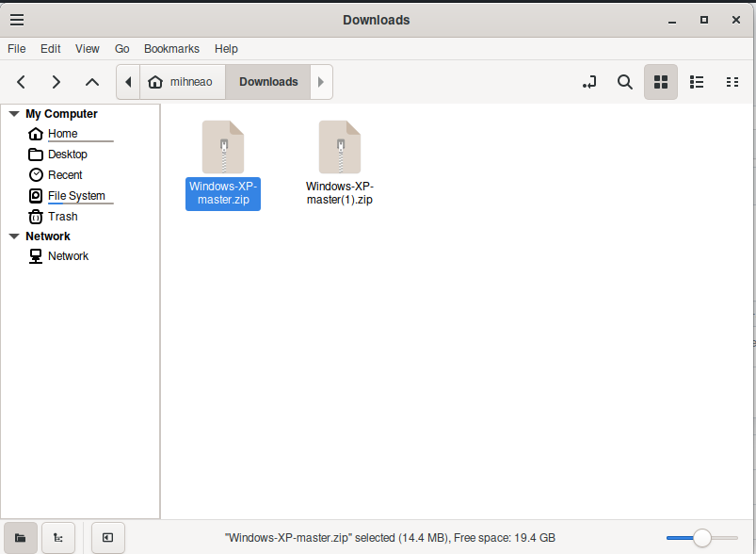Open the View menu

[88, 49]
